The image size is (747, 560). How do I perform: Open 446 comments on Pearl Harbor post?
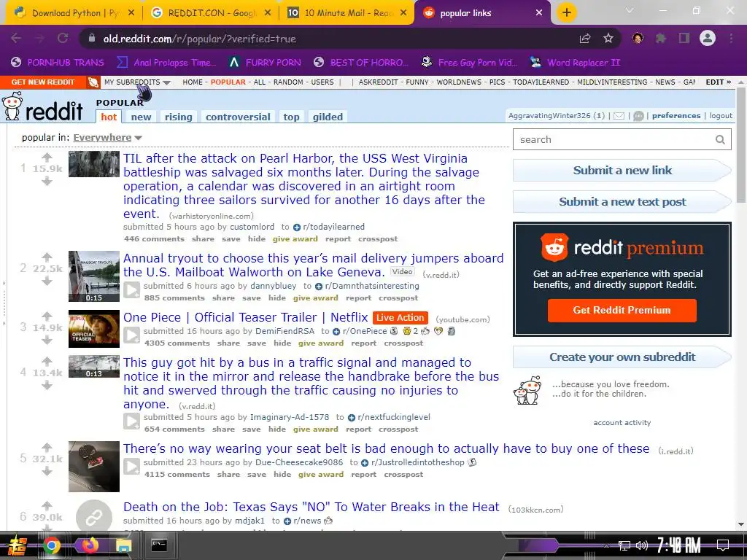(x=154, y=239)
